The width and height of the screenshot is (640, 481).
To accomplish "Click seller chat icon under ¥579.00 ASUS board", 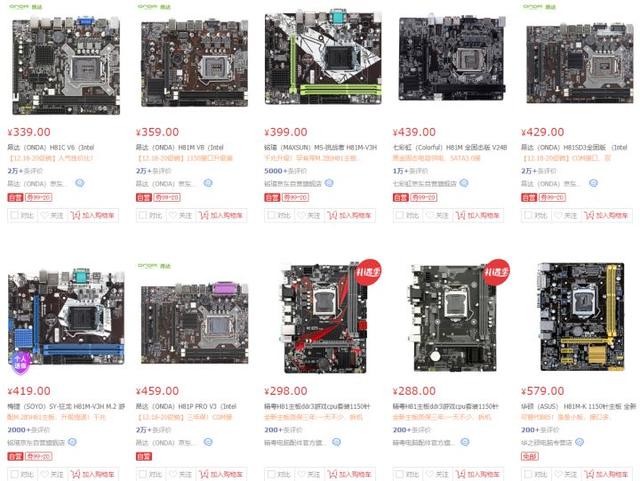I will pyautogui.click(x=579, y=442).
